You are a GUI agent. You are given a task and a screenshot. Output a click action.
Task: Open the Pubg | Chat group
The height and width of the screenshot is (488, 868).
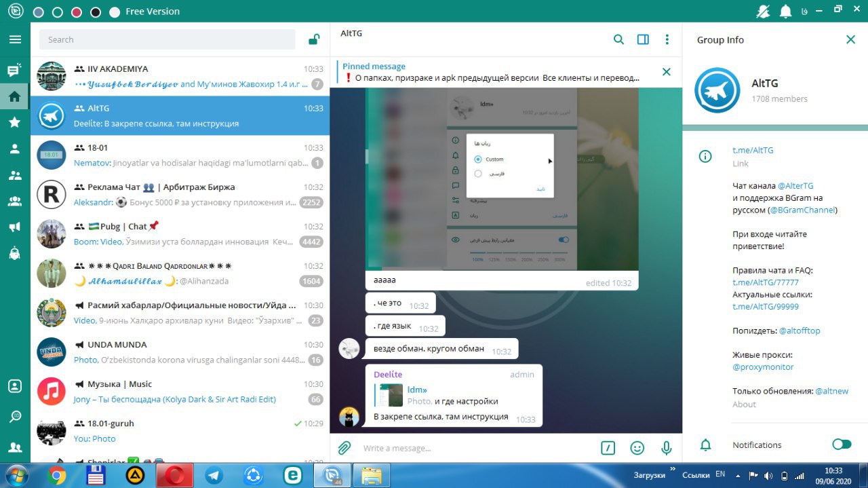[180, 233]
